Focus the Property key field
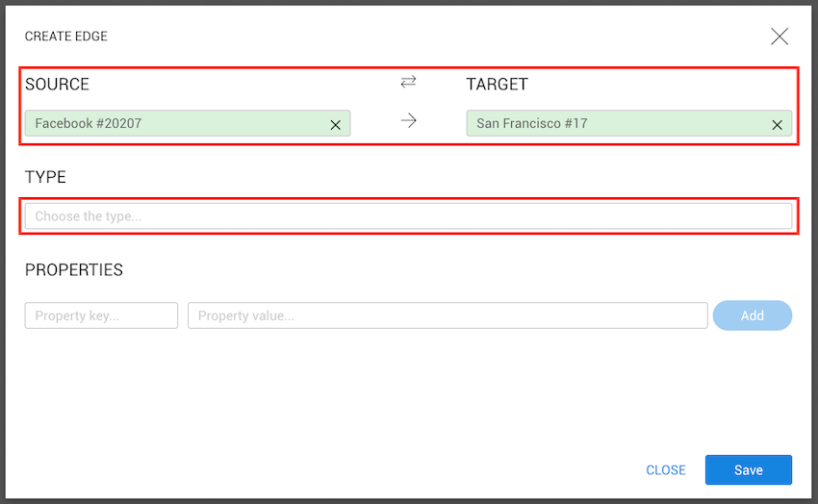818x504 pixels. coord(101,315)
